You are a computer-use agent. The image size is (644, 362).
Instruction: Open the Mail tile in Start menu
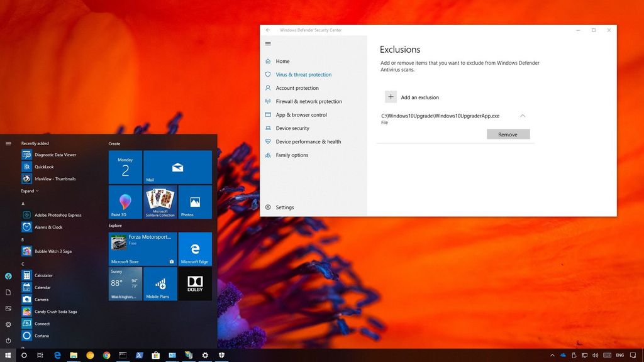point(178,167)
